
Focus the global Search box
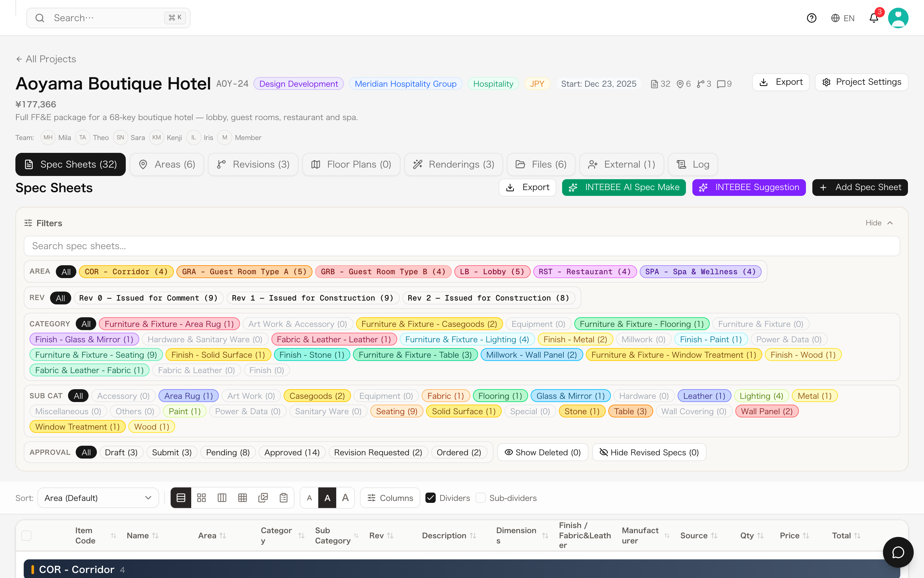[108, 18]
